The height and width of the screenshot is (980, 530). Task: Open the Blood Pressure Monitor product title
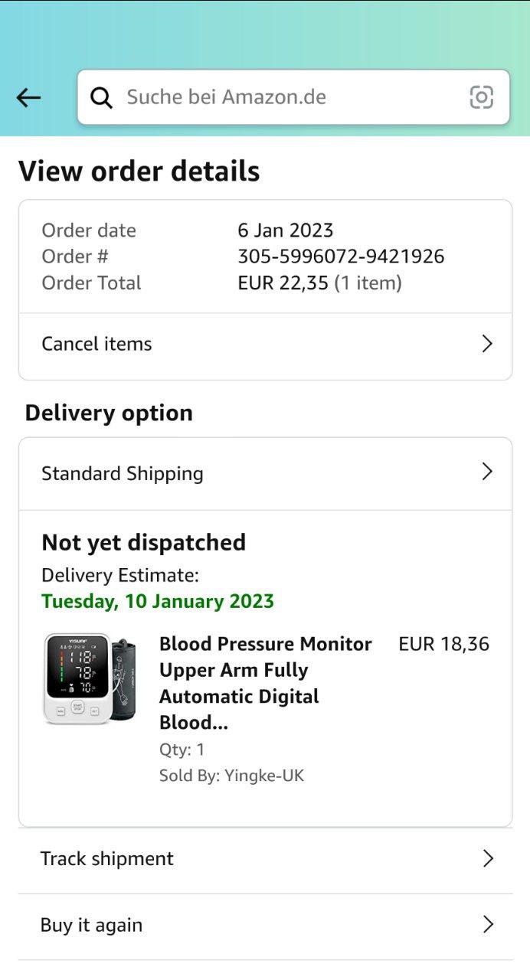click(266, 683)
